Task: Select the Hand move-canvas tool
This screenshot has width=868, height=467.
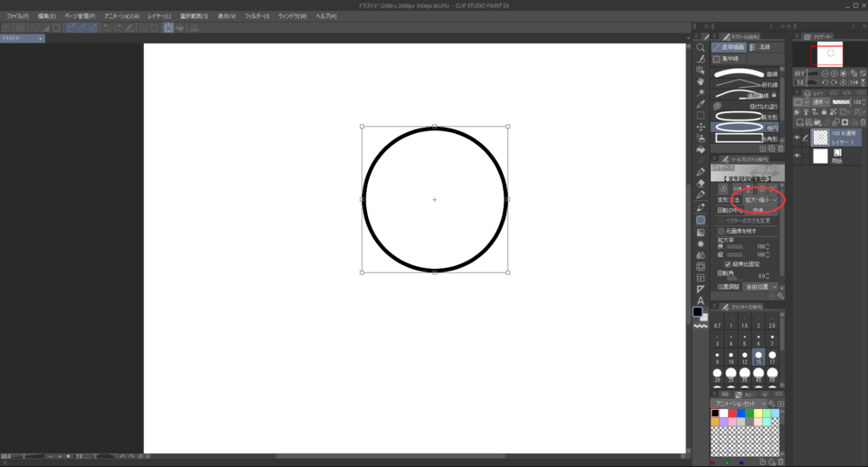Action: (x=700, y=81)
